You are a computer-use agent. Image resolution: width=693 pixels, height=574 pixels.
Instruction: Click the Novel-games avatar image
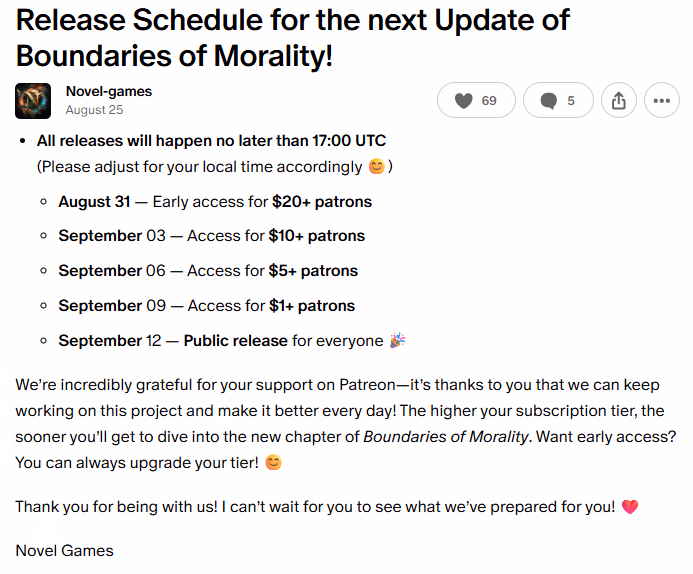click(33, 100)
